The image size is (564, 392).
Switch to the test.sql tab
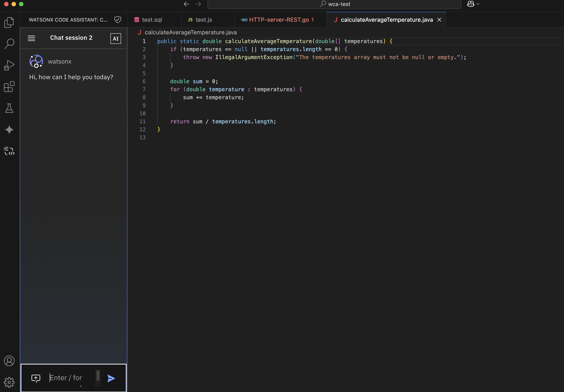coord(154,20)
